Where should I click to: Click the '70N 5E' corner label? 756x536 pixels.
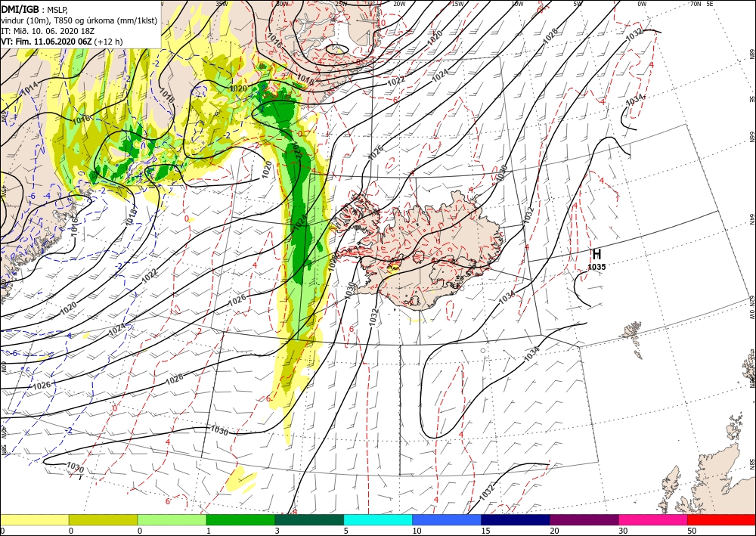tap(702, 4)
